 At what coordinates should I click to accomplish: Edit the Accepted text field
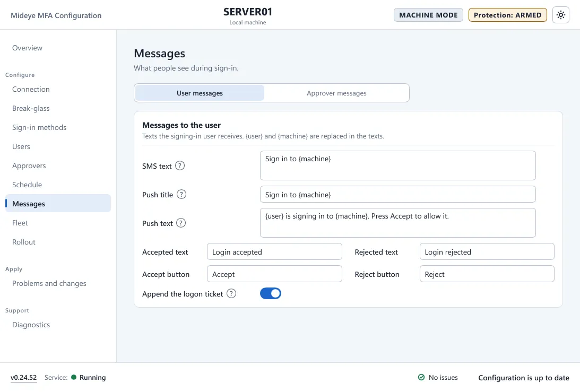coord(274,251)
